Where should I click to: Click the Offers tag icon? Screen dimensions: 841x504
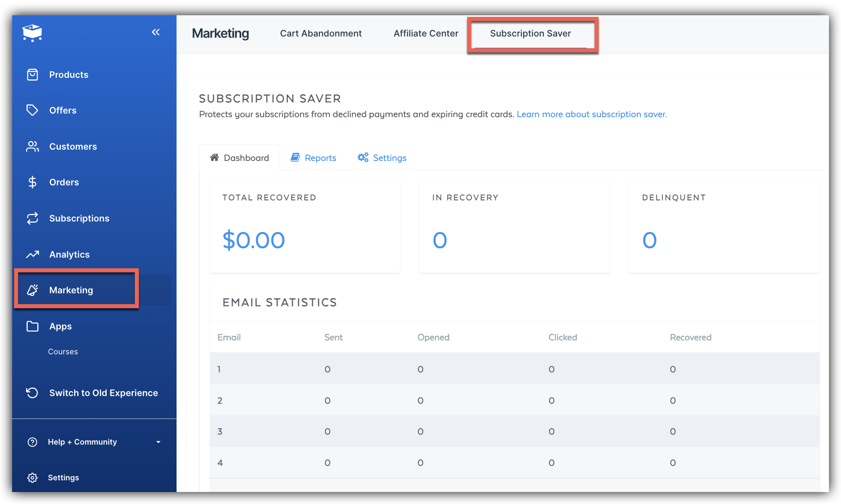pos(32,110)
